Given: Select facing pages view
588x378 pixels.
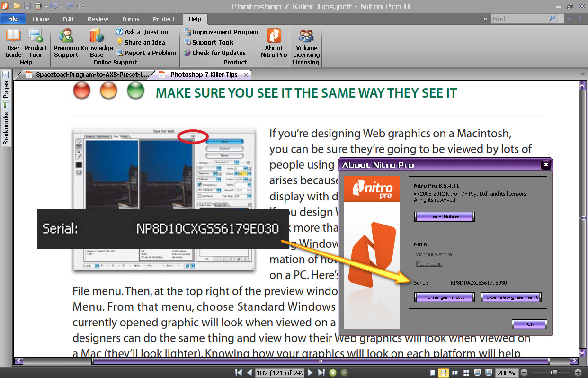Looking at the screenshot, I should pos(455,373).
